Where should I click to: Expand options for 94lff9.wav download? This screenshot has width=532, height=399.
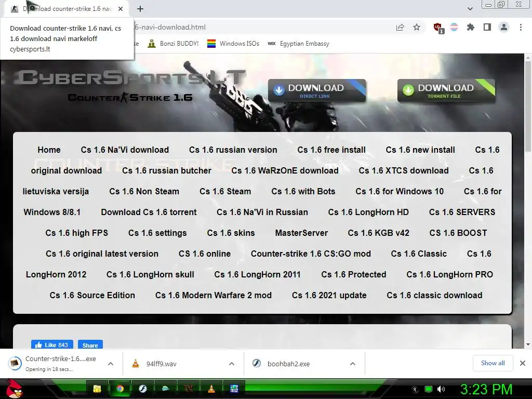[232, 364]
